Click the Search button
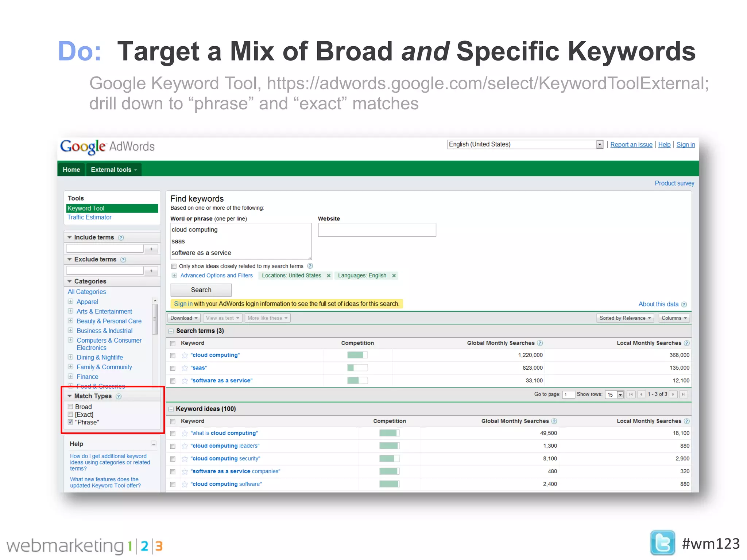The width and height of the screenshot is (747, 560). pyautogui.click(x=201, y=290)
